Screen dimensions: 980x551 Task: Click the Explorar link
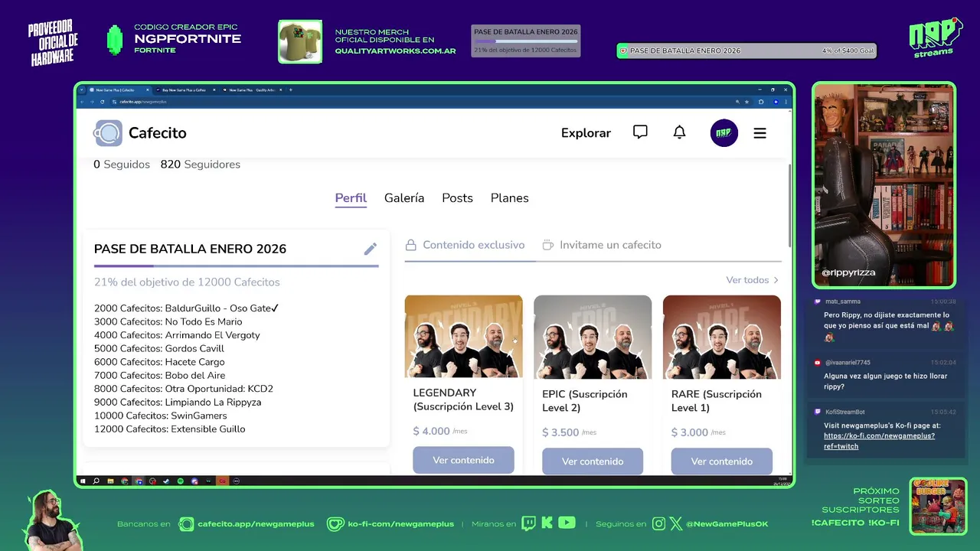[x=586, y=133]
